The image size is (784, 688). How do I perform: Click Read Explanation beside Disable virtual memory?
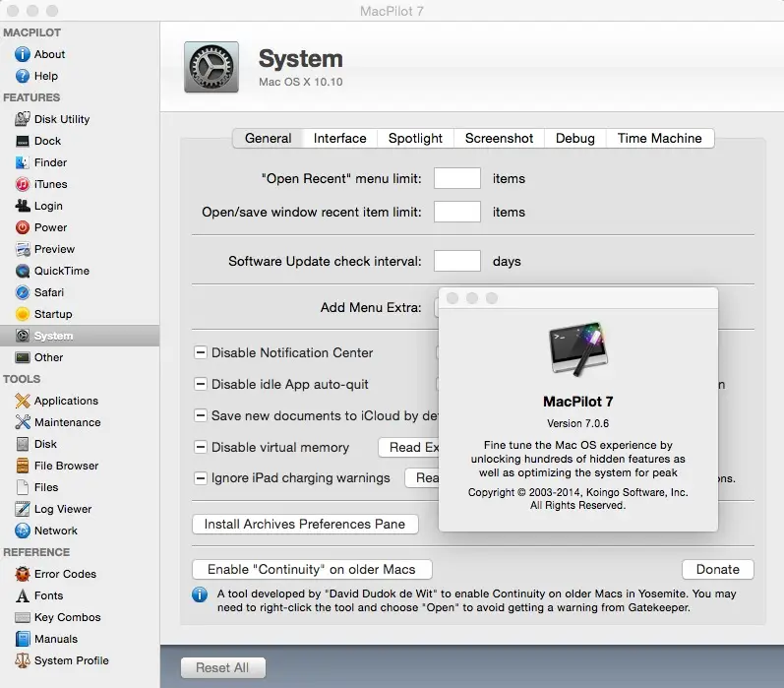408,447
